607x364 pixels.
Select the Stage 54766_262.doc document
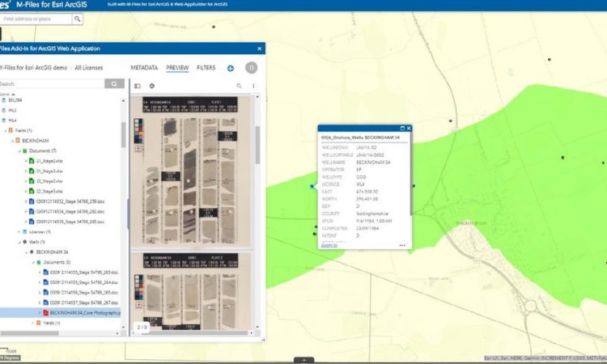click(x=70, y=212)
